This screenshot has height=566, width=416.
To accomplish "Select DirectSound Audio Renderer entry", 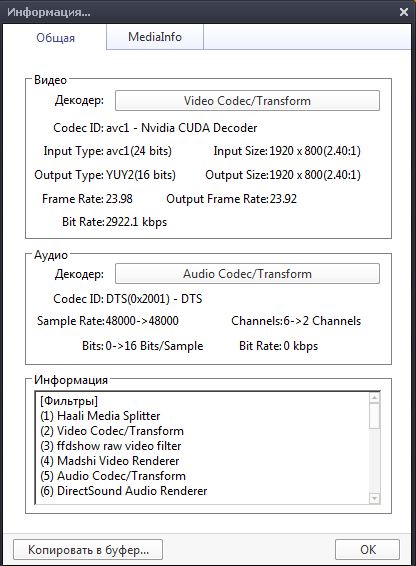I will coord(124,491).
